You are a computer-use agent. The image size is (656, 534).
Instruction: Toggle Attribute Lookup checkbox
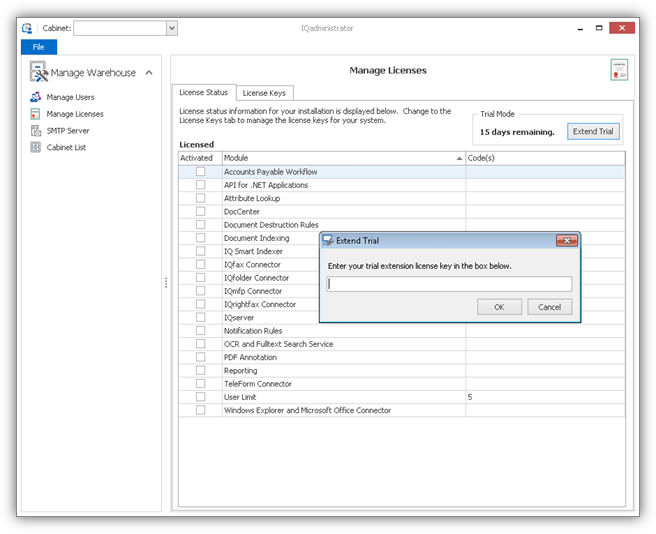click(201, 198)
